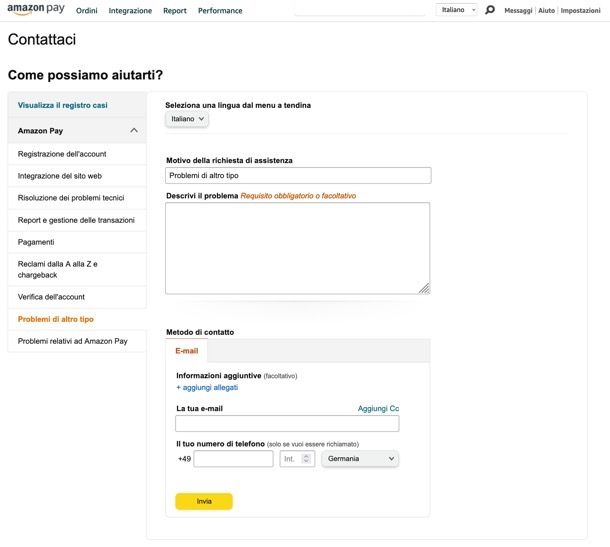
Task: Switch to the E-mail contact tab
Action: (187, 351)
